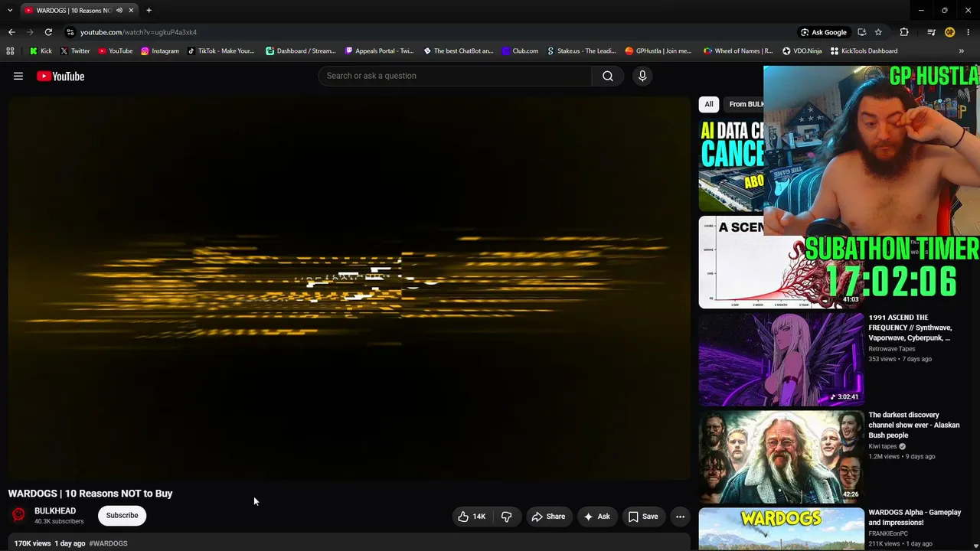The width and height of the screenshot is (980, 551).
Task: Open the Stake.us bookmark
Action: pyautogui.click(x=581, y=51)
